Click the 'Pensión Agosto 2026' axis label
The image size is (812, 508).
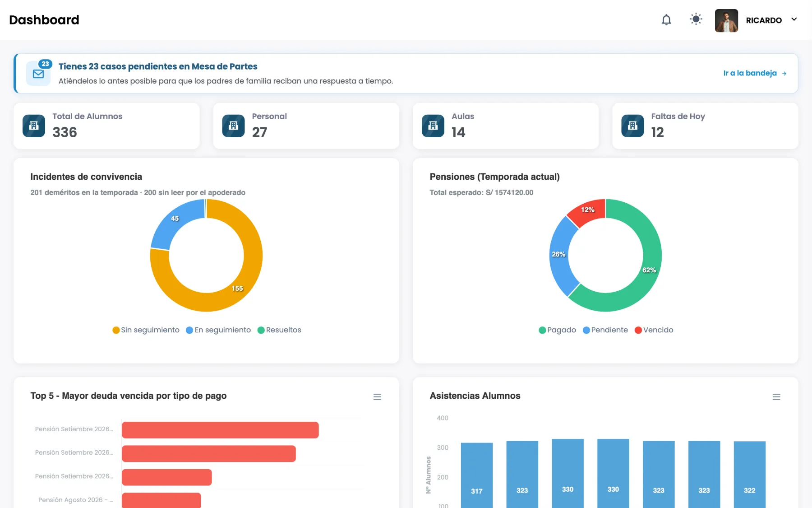pos(76,500)
